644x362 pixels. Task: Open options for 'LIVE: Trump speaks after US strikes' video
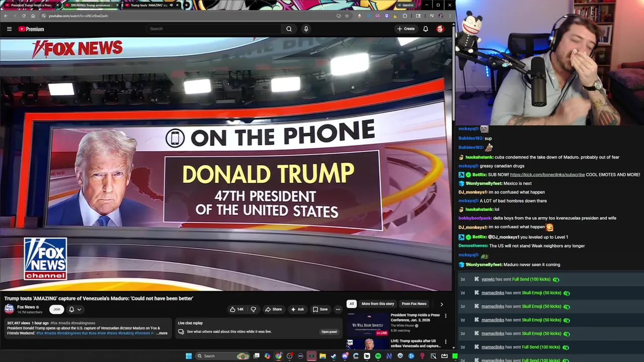click(445, 342)
